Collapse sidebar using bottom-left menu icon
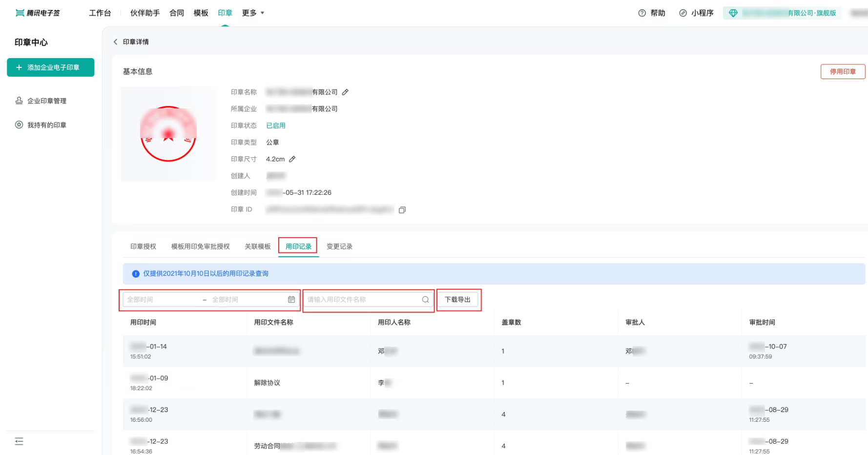The width and height of the screenshot is (868, 455). pyautogui.click(x=19, y=441)
